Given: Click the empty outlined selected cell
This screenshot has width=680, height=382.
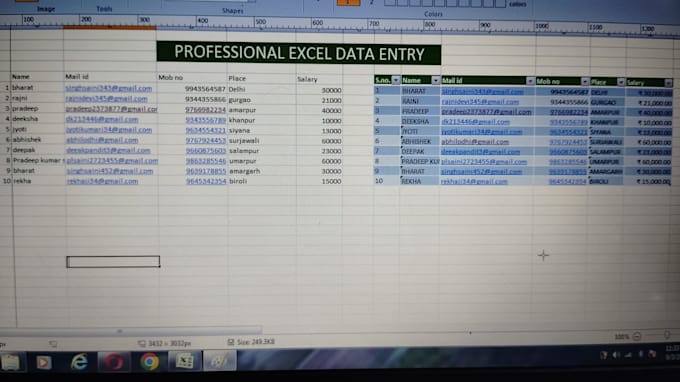Looking at the screenshot, I should 113,261.
